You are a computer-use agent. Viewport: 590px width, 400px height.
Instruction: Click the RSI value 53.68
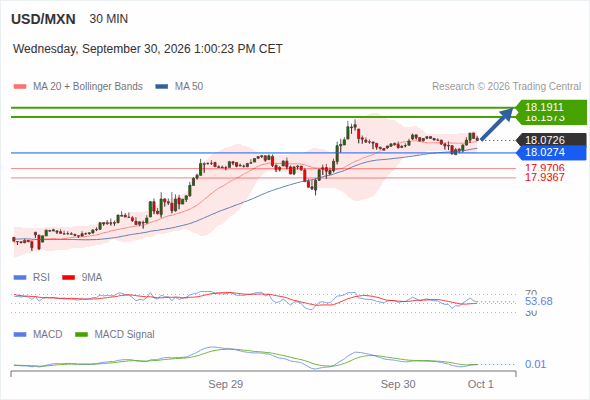[x=539, y=301]
